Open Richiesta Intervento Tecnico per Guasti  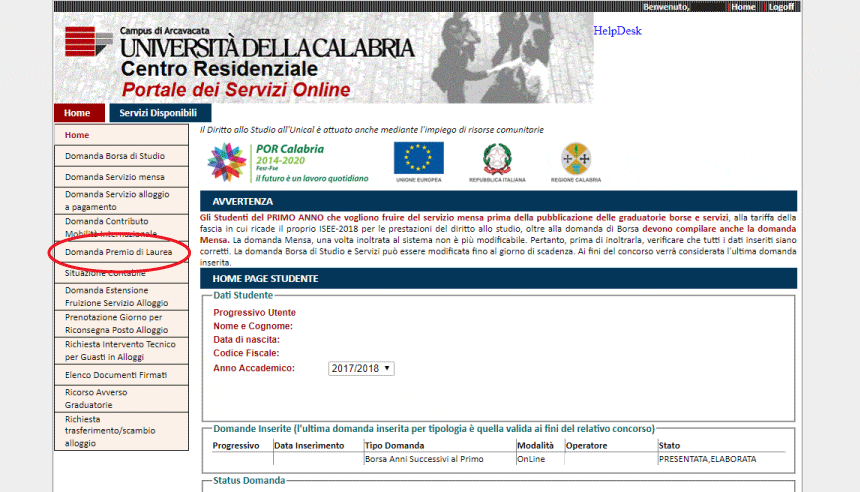[121, 350]
